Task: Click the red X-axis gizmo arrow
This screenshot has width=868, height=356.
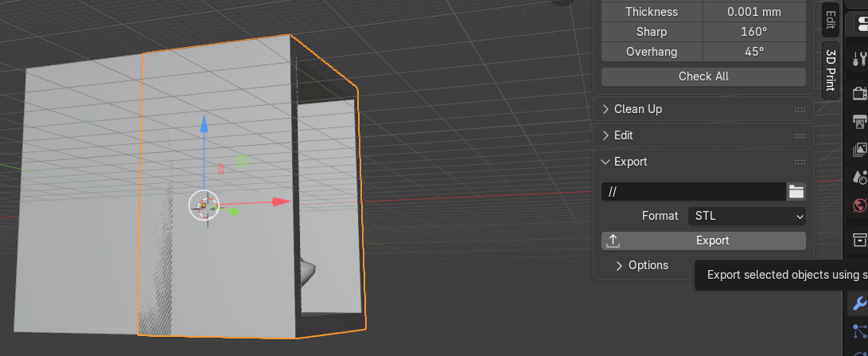Action: [281, 201]
